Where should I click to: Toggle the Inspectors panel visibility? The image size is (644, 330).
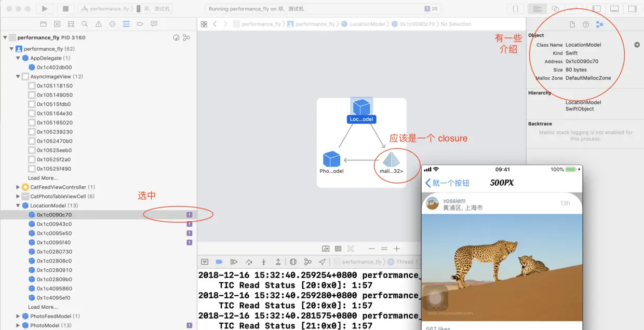(632, 9)
